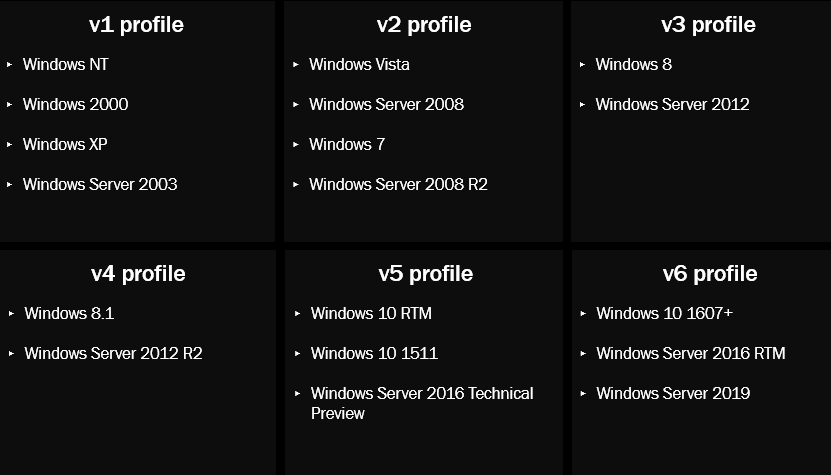831x475 pixels.
Task: Click the Windows 10 1511 entry
Action: 374,354
